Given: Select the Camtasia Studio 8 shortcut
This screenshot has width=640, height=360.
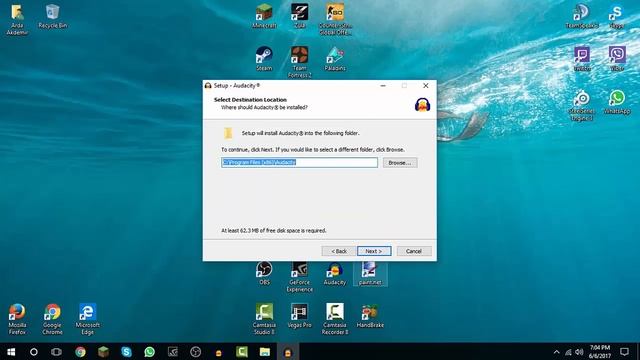Looking at the screenshot, I should click(x=264, y=319).
